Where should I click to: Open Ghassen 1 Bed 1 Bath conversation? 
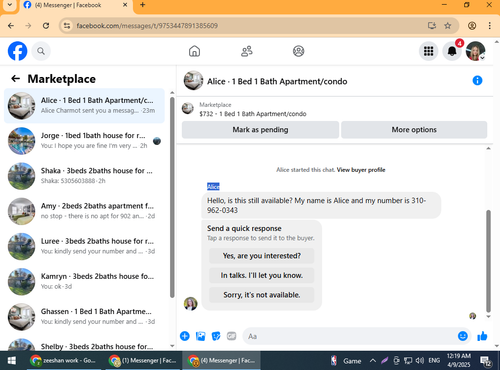(84, 317)
